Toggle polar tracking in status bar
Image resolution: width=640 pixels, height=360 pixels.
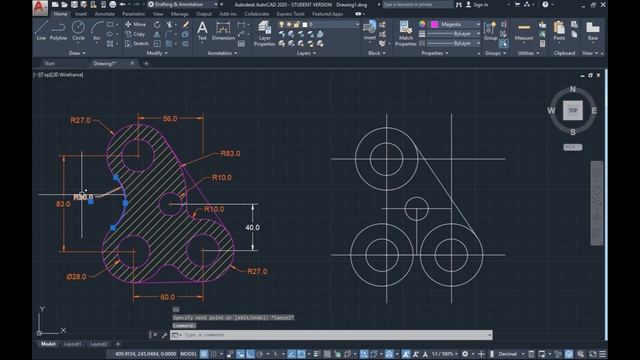pyautogui.click(x=260, y=354)
